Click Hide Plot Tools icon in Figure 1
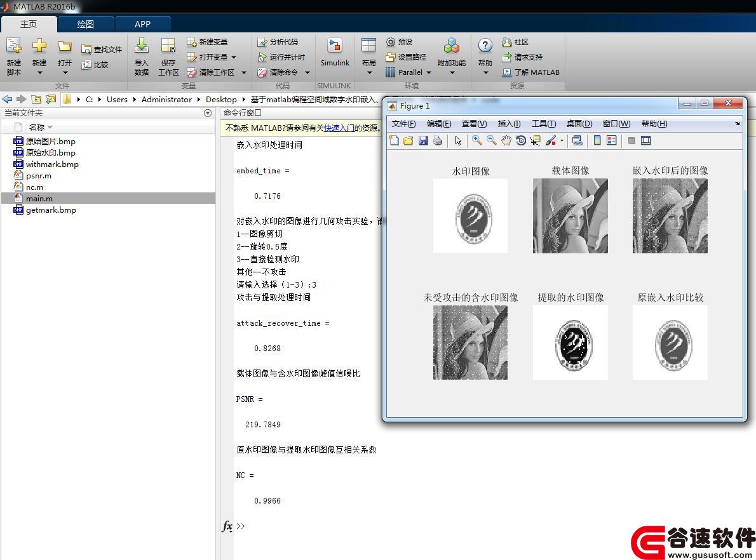Screen dimensions: 756x560 click(631, 140)
